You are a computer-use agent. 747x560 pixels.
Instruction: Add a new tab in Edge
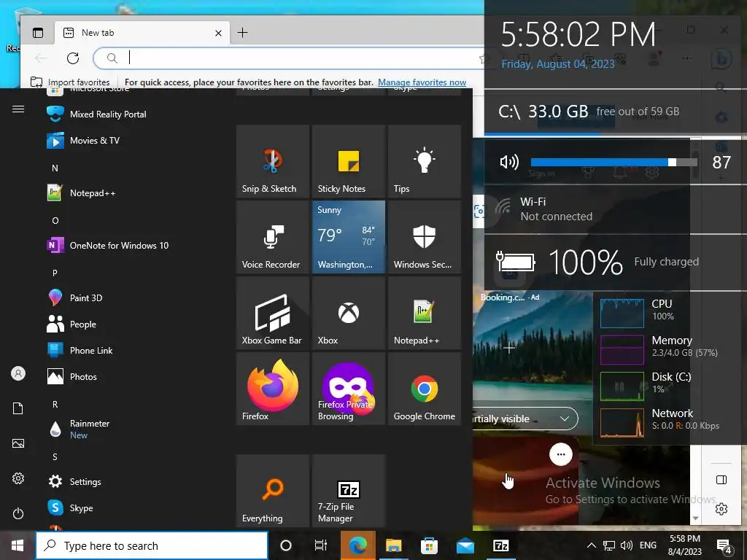(x=242, y=32)
